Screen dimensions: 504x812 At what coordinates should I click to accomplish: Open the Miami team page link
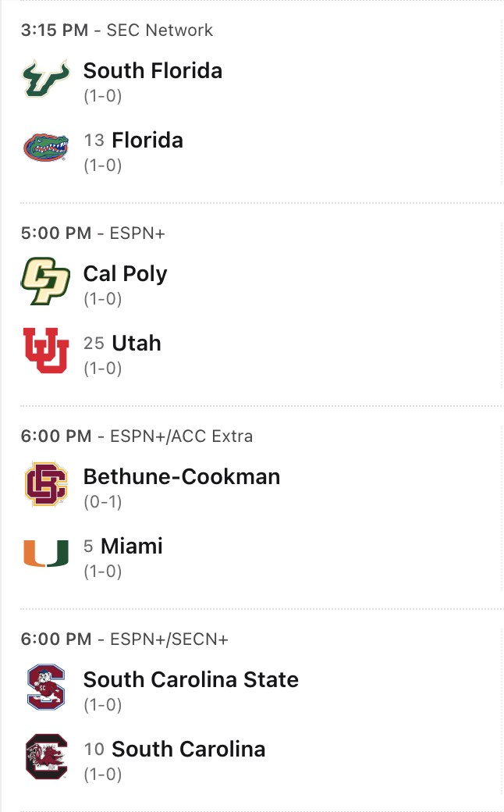pos(132,547)
